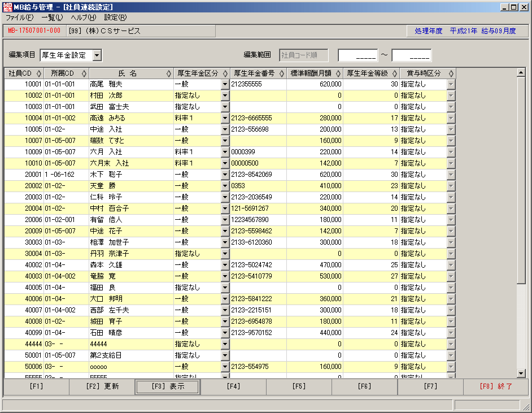
Task: Click the [F2] 更新 button
Action: click(x=102, y=386)
